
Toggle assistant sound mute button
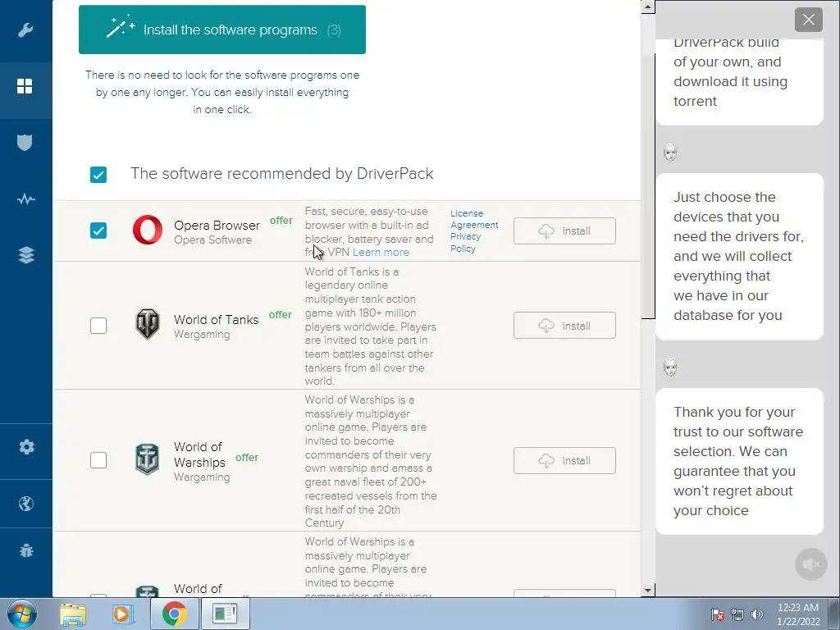[x=811, y=564]
